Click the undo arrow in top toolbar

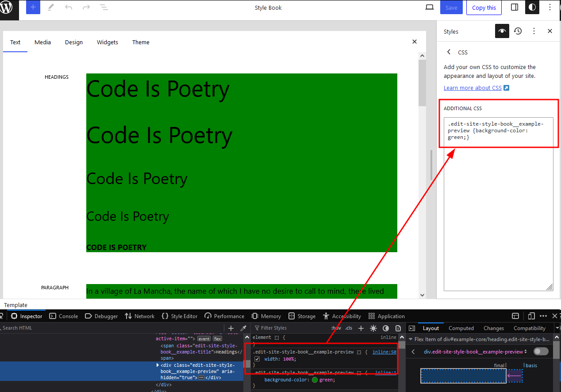[x=69, y=8]
